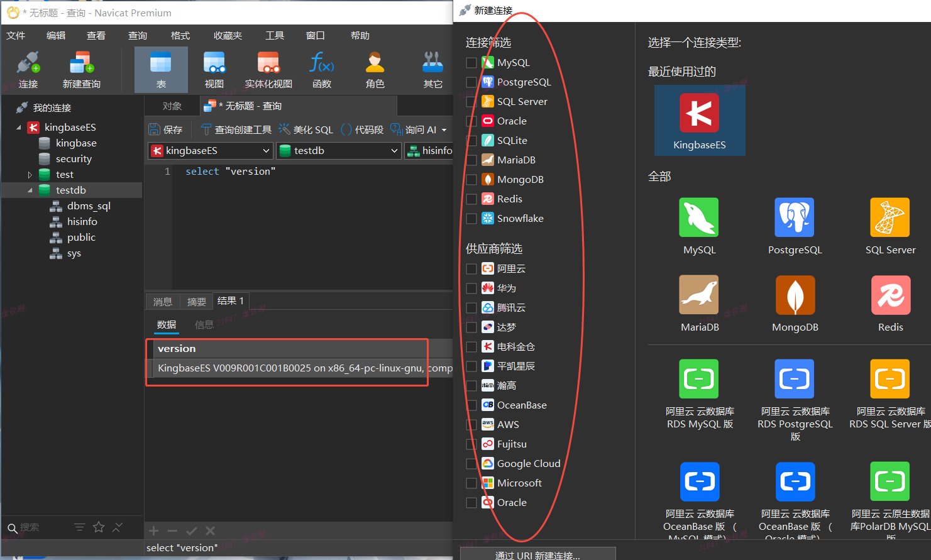The width and height of the screenshot is (931, 560).
Task: Expand the test database node
Action: (x=30, y=175)
